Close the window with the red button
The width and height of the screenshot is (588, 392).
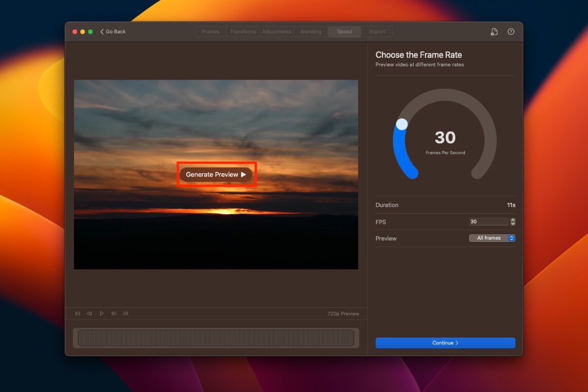(x=75, y=32)
